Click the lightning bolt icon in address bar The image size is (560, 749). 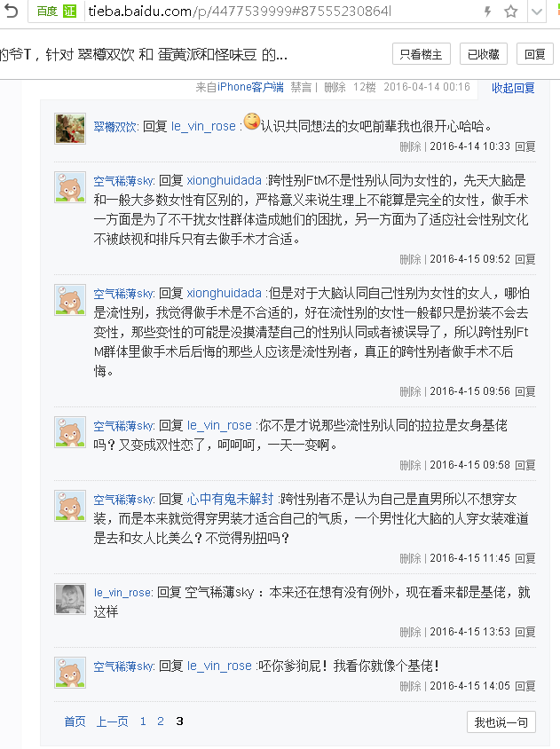click(487, 12)
